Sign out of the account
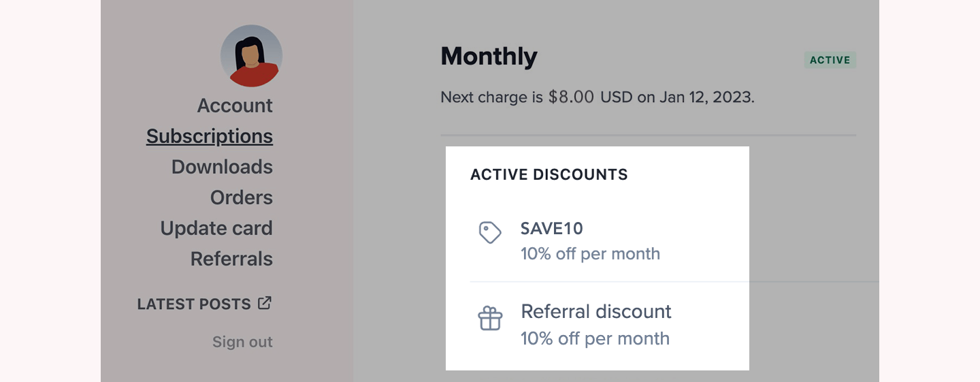 click(242, 342)
